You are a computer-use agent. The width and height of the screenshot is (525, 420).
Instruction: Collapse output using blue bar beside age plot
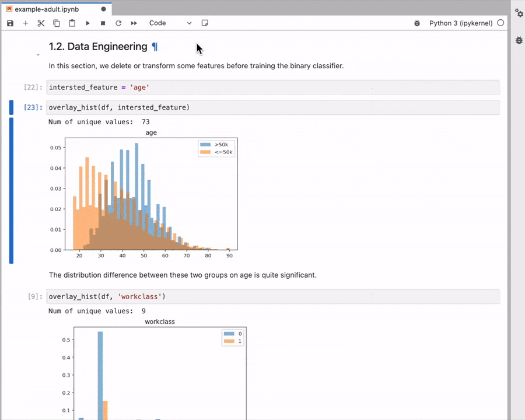[12, 190]
